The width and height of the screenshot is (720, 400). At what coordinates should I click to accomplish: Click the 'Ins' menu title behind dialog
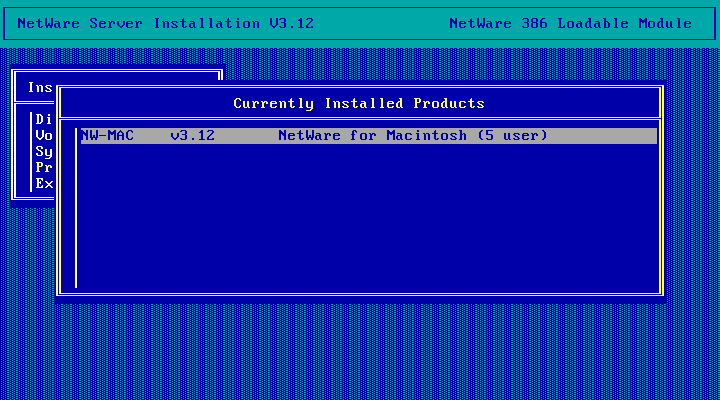coord(40,87)
